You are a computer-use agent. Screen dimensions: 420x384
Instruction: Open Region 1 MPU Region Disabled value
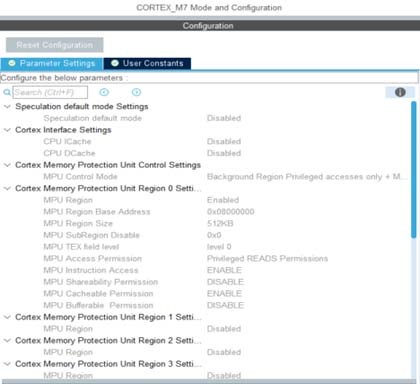(224, 329)
